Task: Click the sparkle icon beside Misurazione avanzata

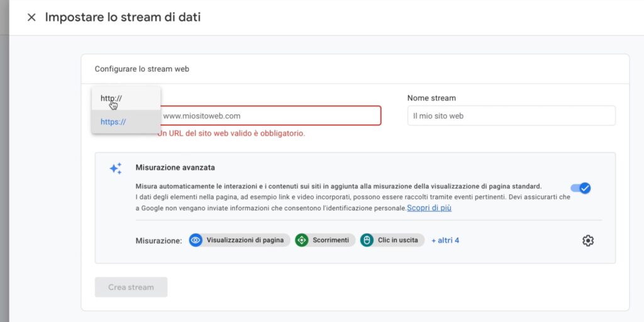Action: click(115, 169)
